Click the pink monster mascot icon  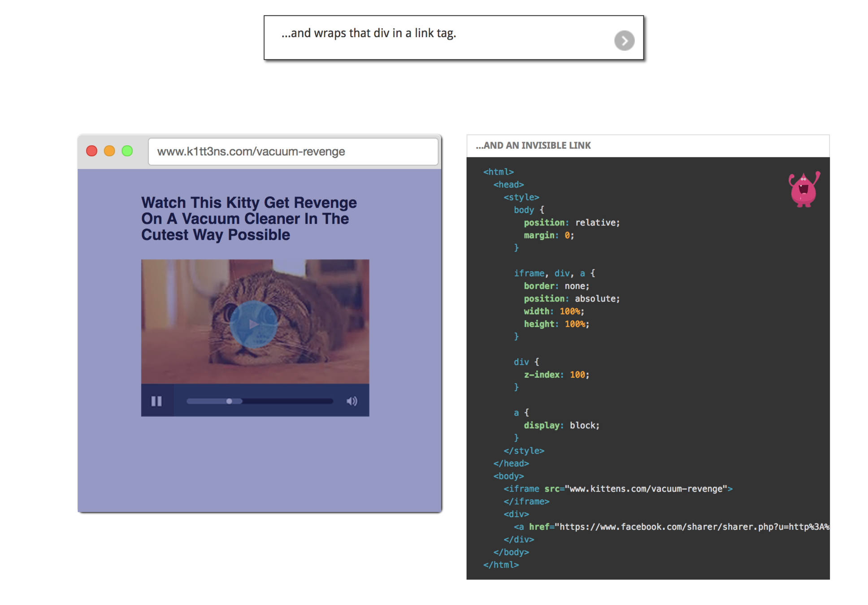coord(803,189)
